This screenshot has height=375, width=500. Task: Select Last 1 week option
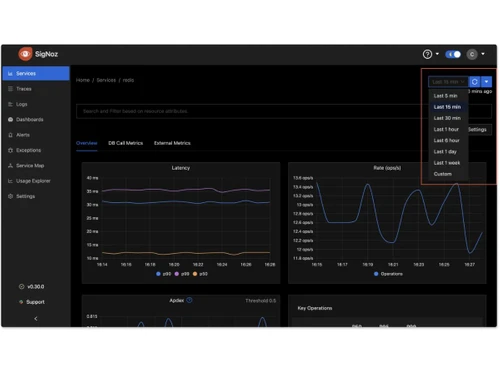point(448,163)
